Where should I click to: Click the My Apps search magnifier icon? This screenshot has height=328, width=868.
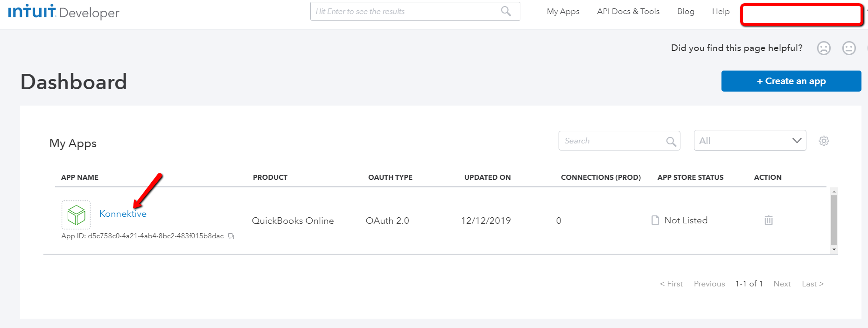pos(671,142)
